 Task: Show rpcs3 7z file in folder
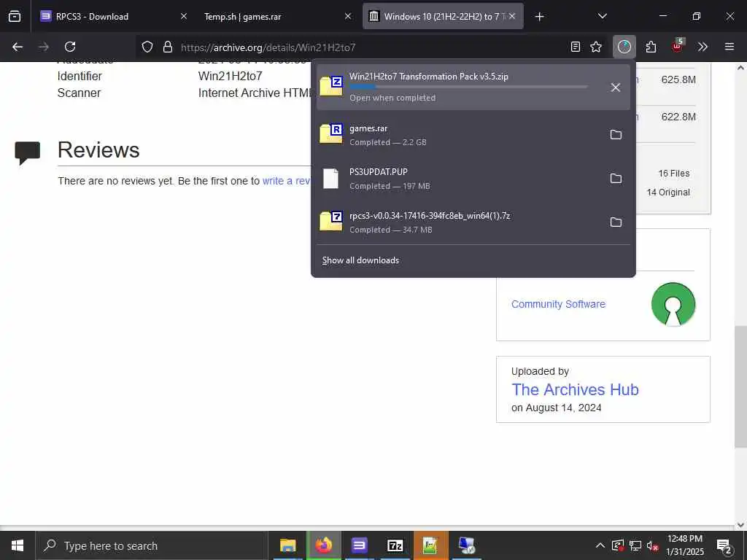coord(616,222)
